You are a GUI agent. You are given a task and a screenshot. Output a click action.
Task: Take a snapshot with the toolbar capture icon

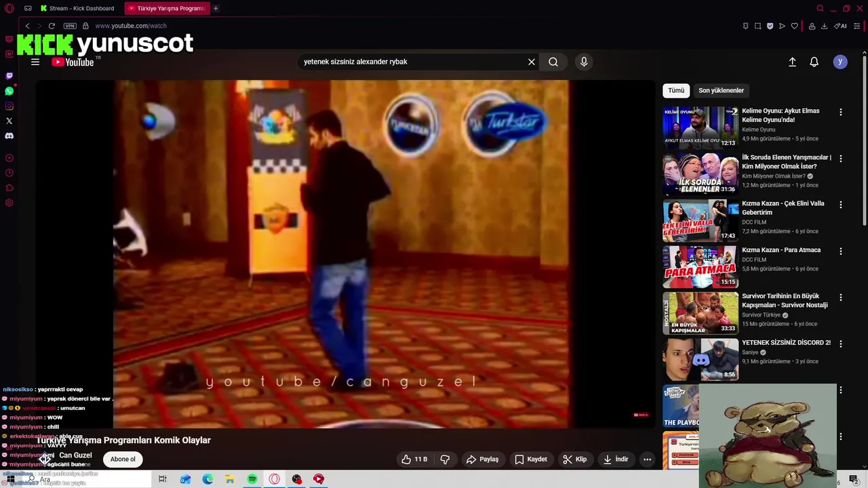tap(757, 26)
